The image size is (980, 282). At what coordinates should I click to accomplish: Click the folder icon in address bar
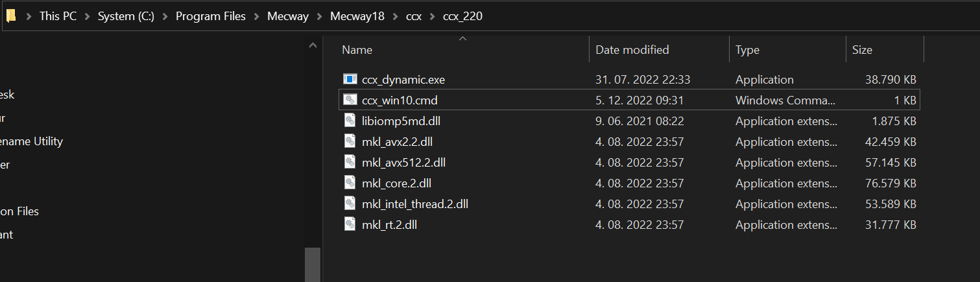coord(10,16)
